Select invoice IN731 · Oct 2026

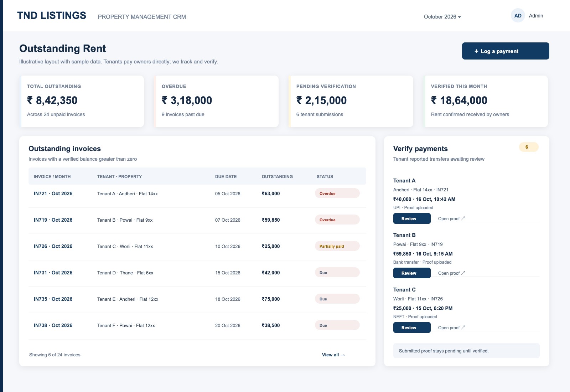point(53,273)
